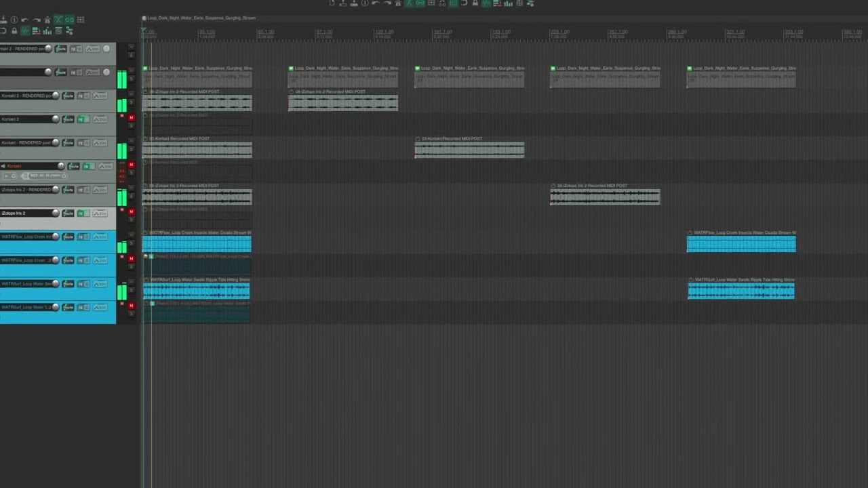
Task: Mute the WATRFlow_Loop Creek Ins track
Action: (x=131, y=235)
